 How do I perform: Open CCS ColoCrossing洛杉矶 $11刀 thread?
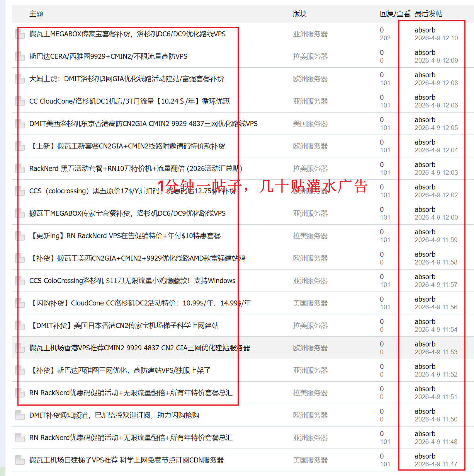coord(132,281)
